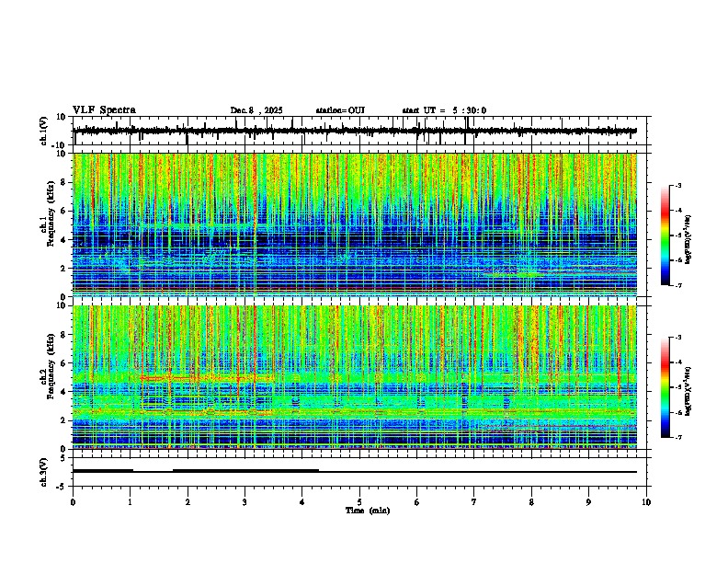
Task: Click the '-7' label on ch.1 color scale
Action: pyautogui.click(x=678, y=285)
